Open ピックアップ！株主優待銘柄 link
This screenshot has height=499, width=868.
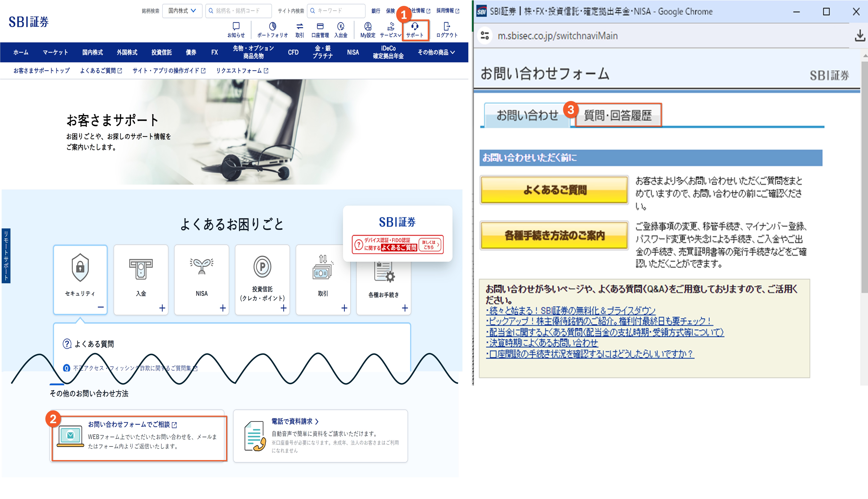pyautogui.click(x=599, y=321)
